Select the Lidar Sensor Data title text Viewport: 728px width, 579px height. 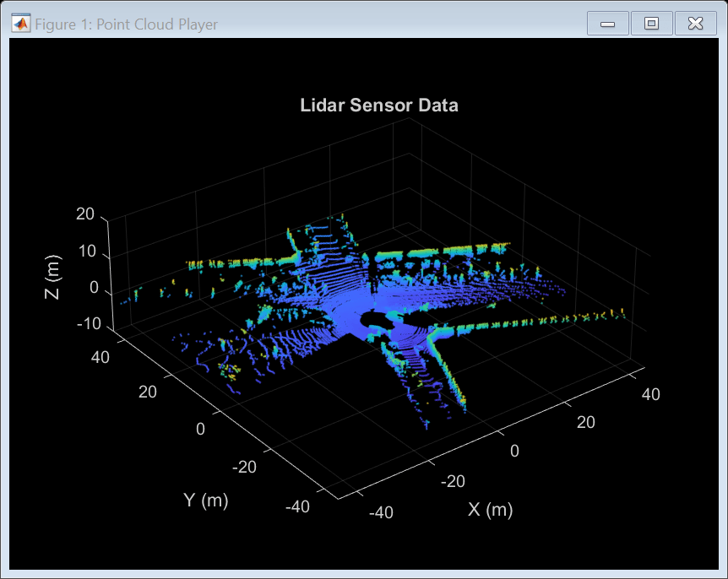(x=378, y=106)
